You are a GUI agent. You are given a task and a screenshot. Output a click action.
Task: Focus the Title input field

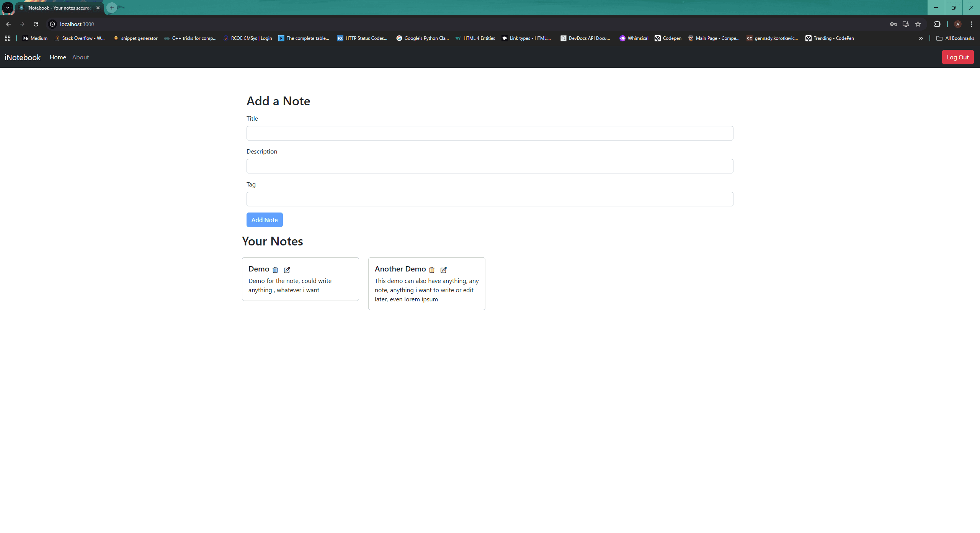click(x=490, y=133)
